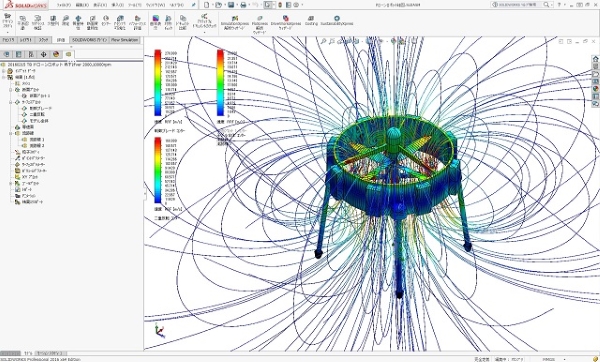Open the dropdown arrow beside the Open file icon
This screenshot has height=362, width=600.
click(224, 5)
